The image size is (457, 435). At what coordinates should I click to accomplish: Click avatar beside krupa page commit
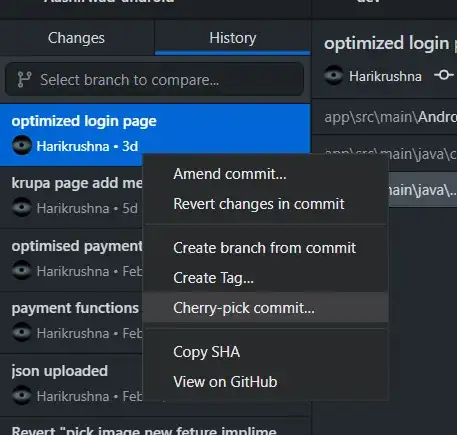22,208
